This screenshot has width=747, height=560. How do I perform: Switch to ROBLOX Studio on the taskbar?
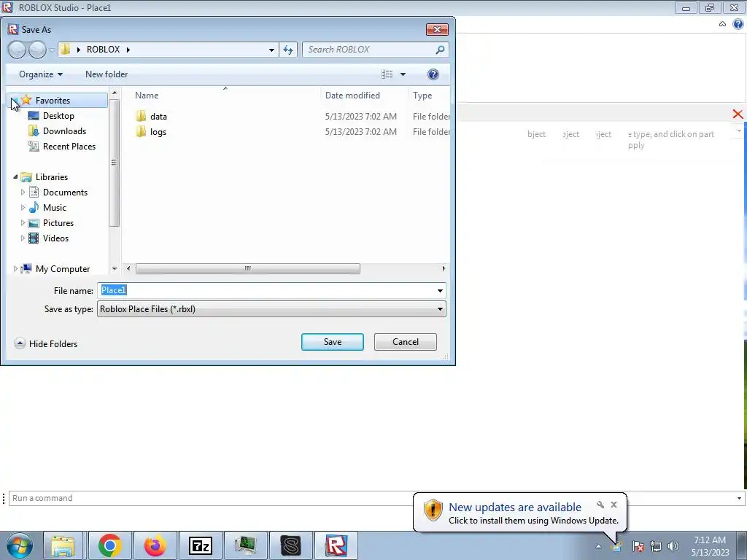[x=336, y=545]
